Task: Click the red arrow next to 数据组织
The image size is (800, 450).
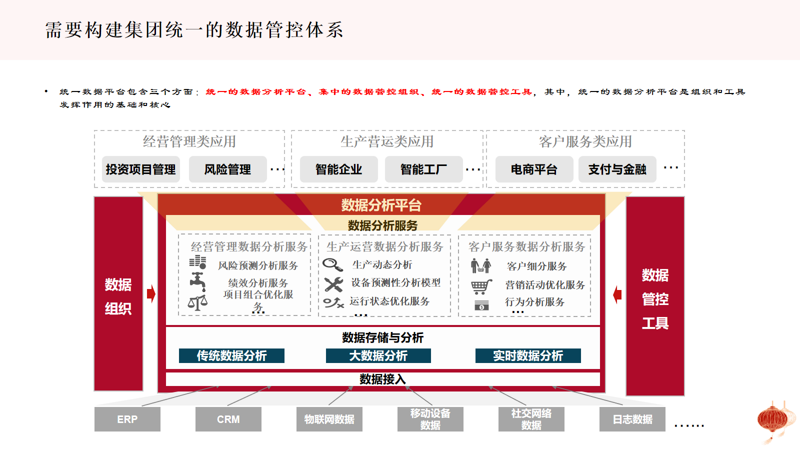Action: coord(151,294)
